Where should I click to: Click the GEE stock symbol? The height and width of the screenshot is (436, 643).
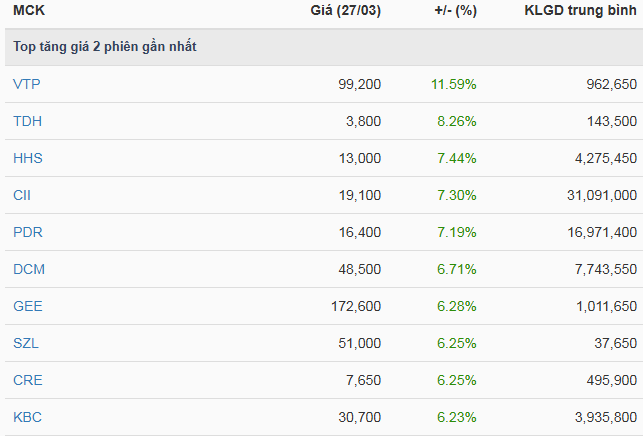tap(28, 306)
